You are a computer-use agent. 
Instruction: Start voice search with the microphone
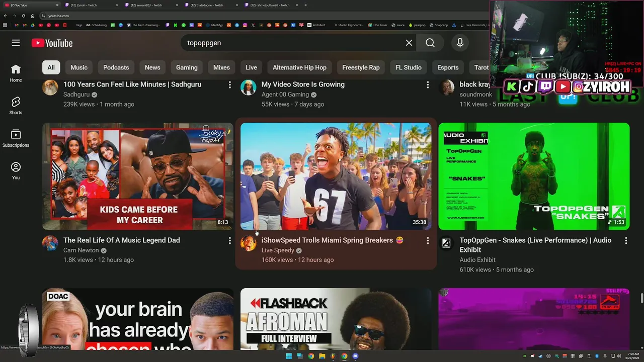[x=460, y=43]
